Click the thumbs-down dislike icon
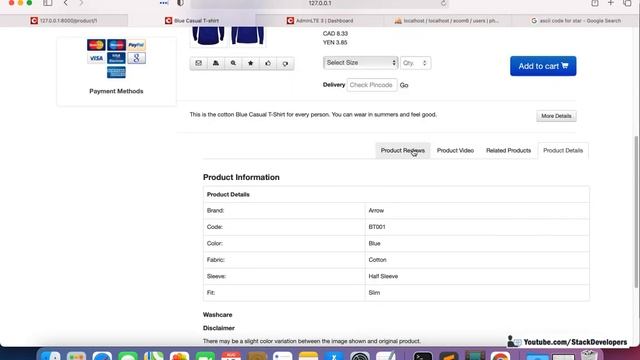The height and width of the screenshot is (360, 640). pyautogui.click(x=285, y=63)
